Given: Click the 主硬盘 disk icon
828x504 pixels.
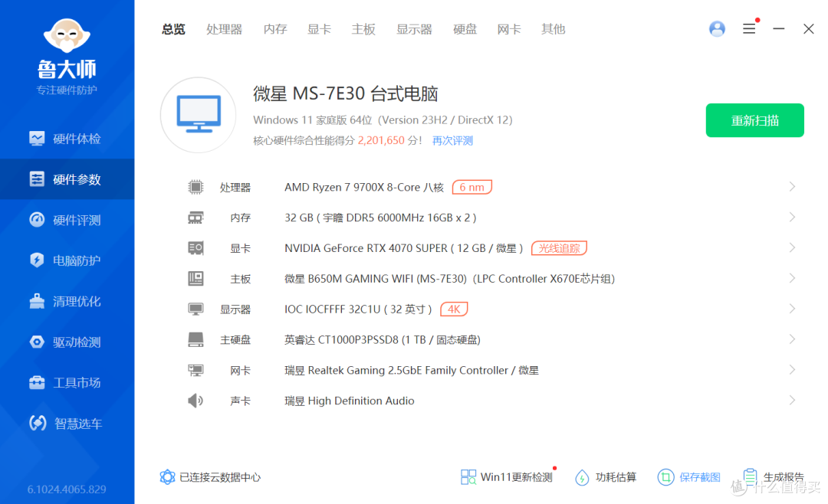Looking at the screenshot, I should click(195, 339).
